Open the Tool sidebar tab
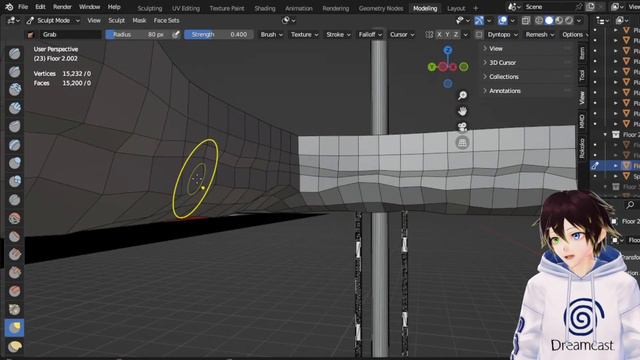Image resolution: width=640 pixels, height=360 pixels. (582, 75)
